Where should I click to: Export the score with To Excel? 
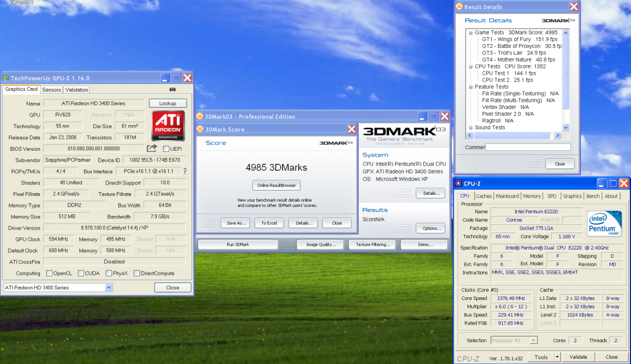click(269, 223)
